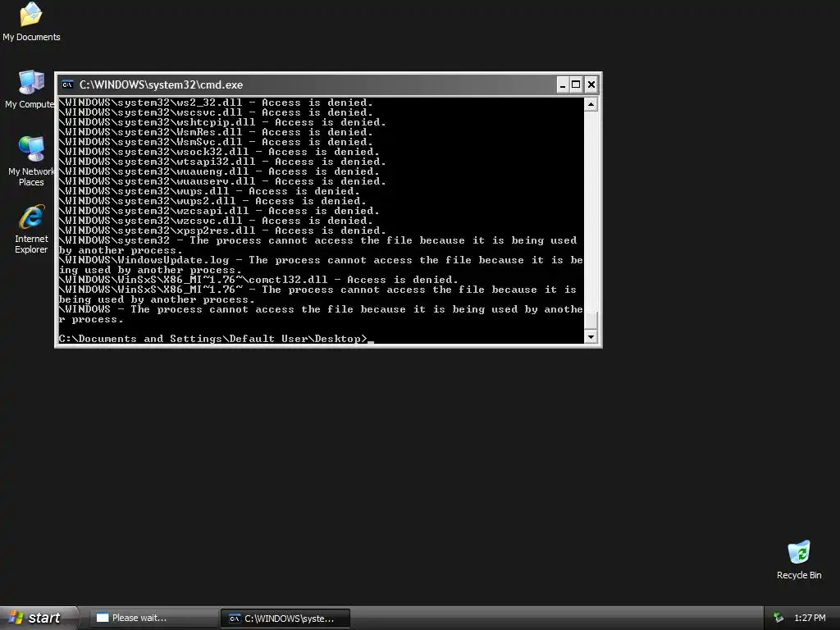Select the My Computer desktop icon
Image resolution: width=840 pixels, height=630 pixels.
[x=30, y=89]
